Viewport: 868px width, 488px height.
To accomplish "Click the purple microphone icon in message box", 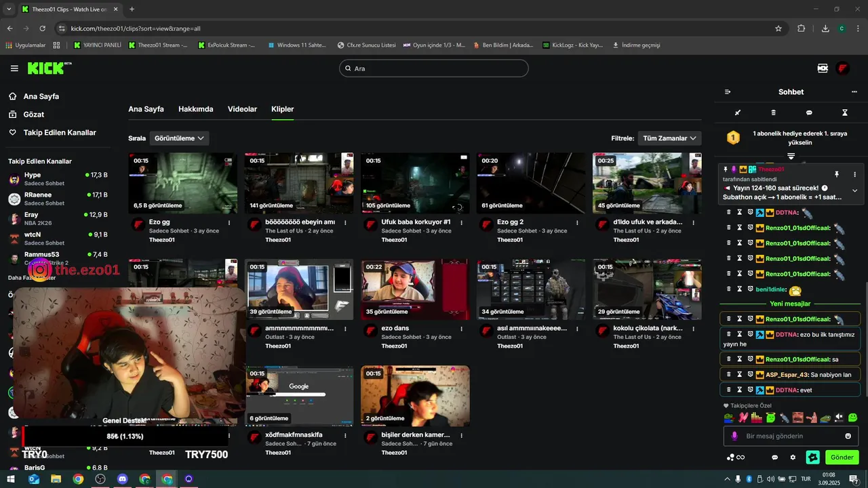I will pyautogui.click(x=734, y=436).
